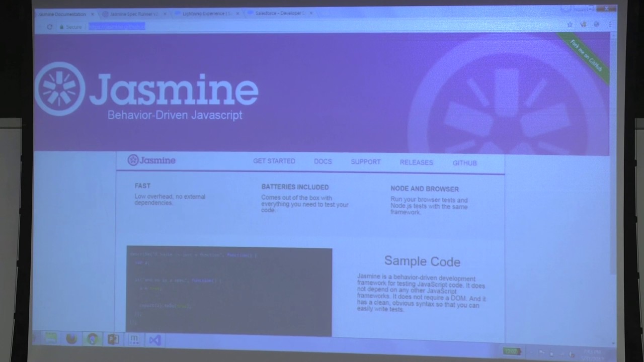
Task: Open the taskbar app with the 'm' icon
Action: (134, 340)
